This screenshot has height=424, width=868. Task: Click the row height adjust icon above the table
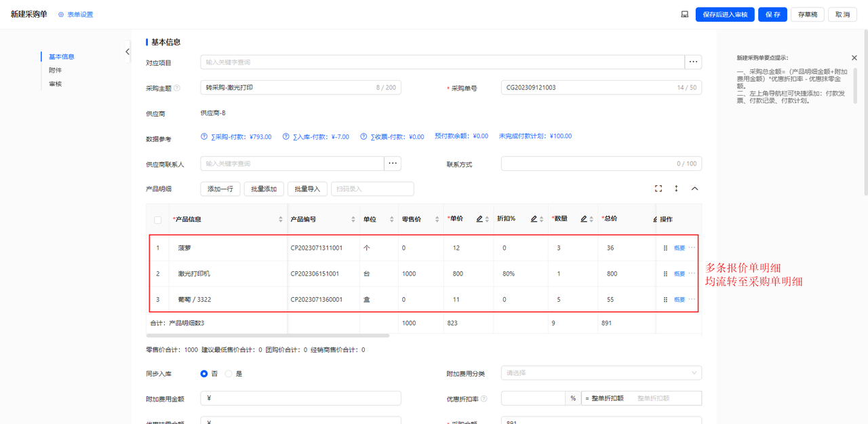click(676, 189)
